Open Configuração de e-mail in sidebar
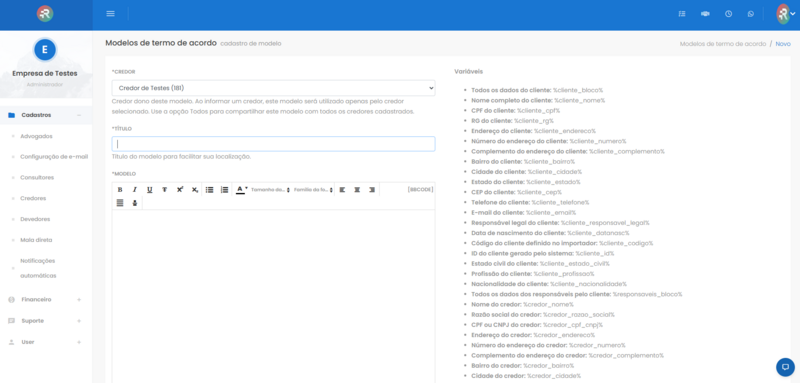The width and height of the screenshot is (800, 383). [x=54, y=157]
